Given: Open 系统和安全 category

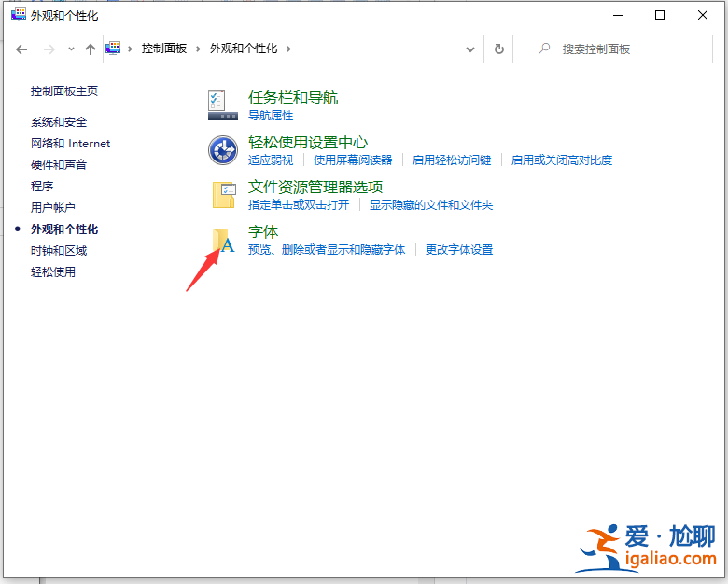Looking at the screenshot, I should click(59, 122).
